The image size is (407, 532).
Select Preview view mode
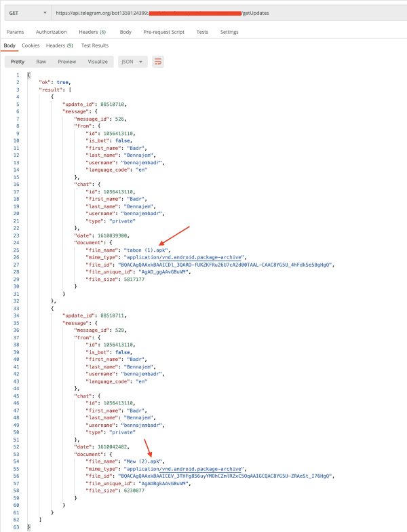tap(66, 62)
